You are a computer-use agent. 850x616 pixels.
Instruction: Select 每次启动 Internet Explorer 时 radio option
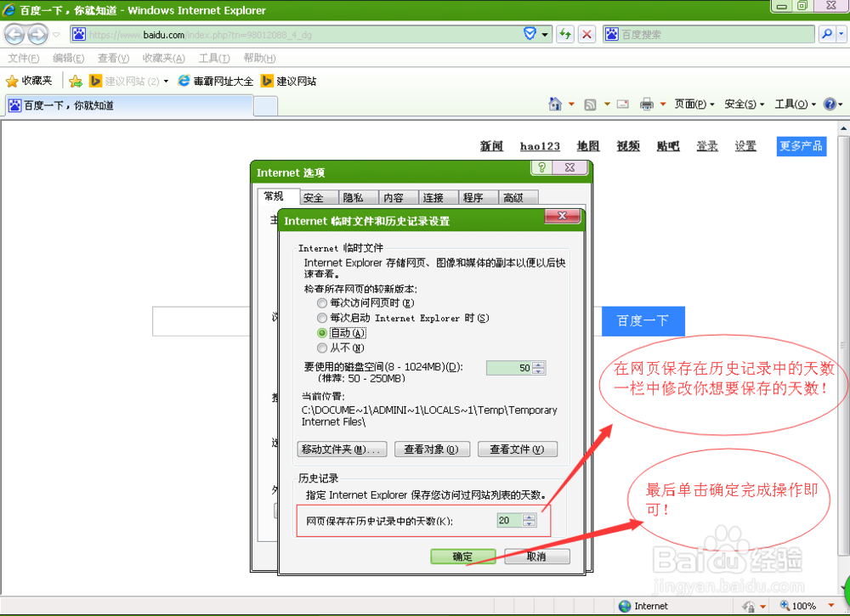pyautogui.click(x=322, y=318)
